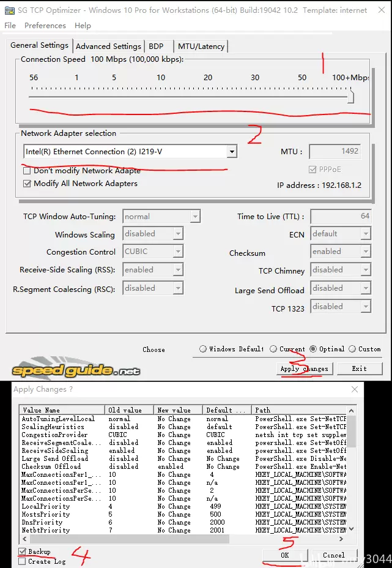The height and width of the screenshot is (568, 392).
Task: Select the Windows Default radio button
Action: pyautogui.click(x=202, y=349)
